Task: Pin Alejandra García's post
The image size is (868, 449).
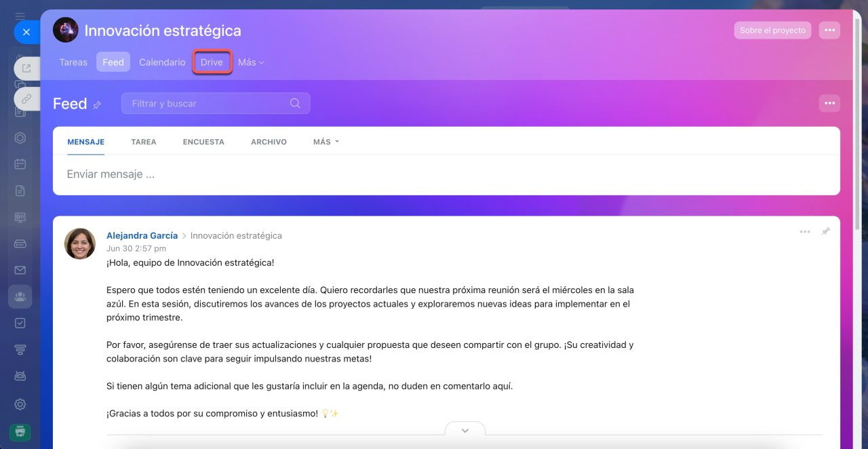Action: 825,232
